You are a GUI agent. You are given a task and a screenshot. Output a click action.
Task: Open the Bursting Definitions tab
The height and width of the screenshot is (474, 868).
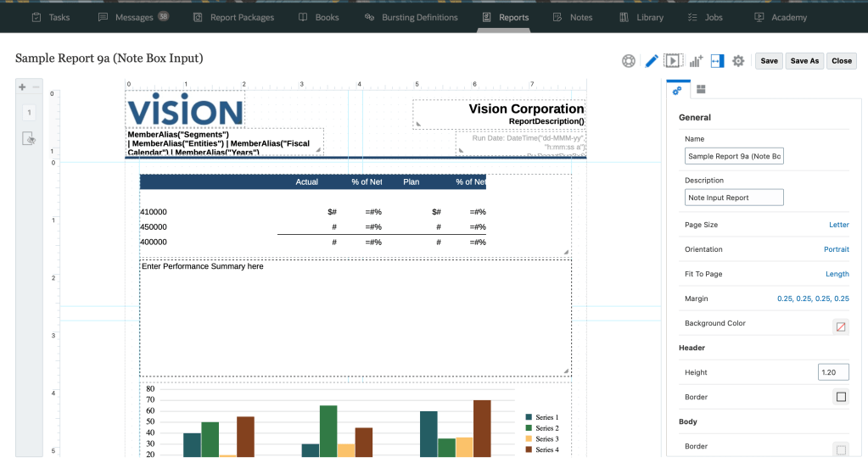(x=411, y=17)
